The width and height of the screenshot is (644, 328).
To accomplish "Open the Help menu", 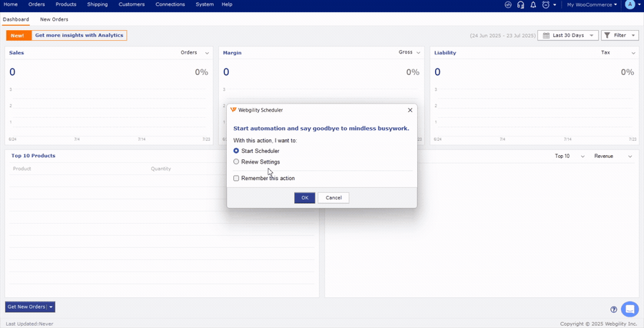I will point(227,4).
